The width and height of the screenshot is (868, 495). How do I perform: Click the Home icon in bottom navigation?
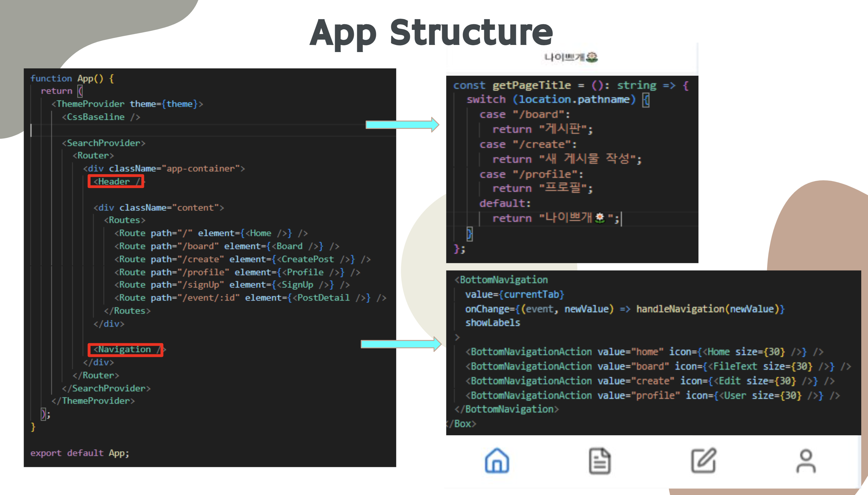(497, 461)
